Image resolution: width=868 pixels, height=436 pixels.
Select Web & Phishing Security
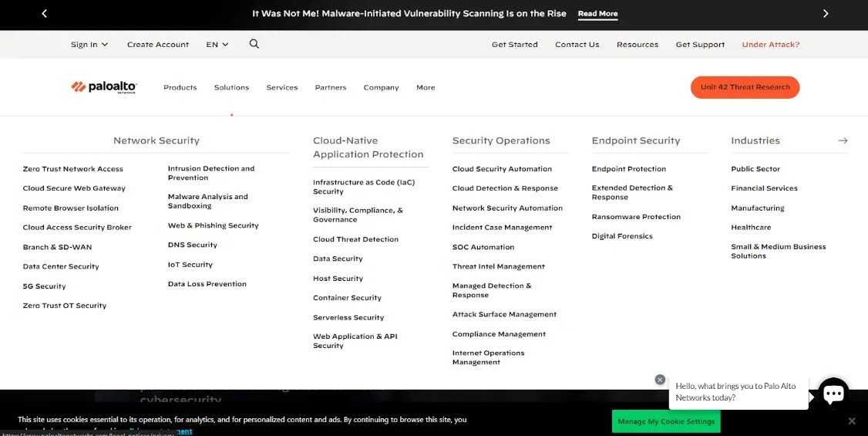213,225
